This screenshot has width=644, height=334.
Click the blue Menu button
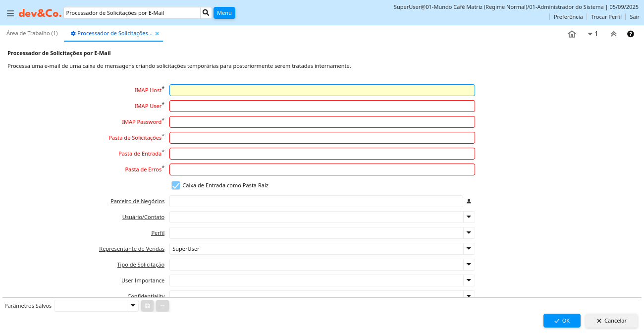(224, 13)
